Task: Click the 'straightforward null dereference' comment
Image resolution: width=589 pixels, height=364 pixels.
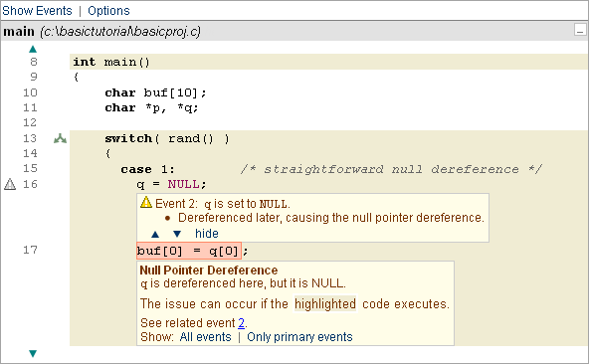Action: (x=391, y=169)
